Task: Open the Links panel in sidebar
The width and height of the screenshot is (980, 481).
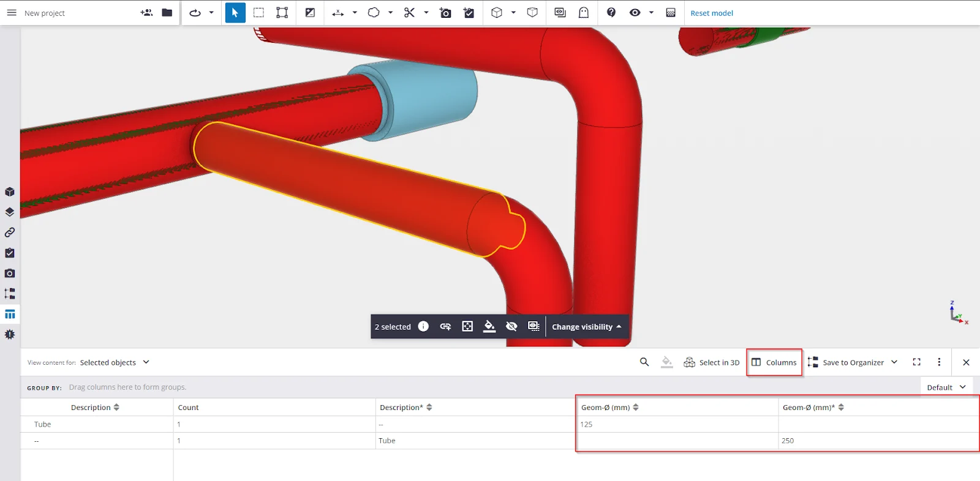Action: tap(10, 233)
